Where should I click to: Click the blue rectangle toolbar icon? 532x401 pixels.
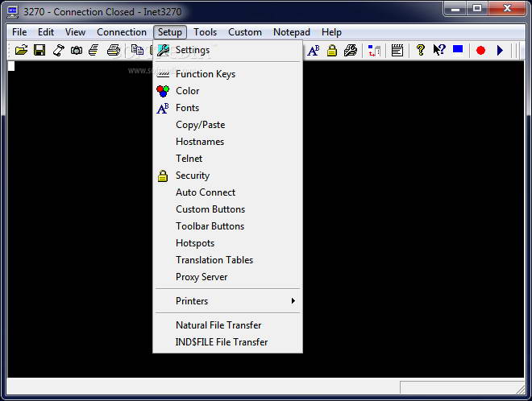pos(458,49)
